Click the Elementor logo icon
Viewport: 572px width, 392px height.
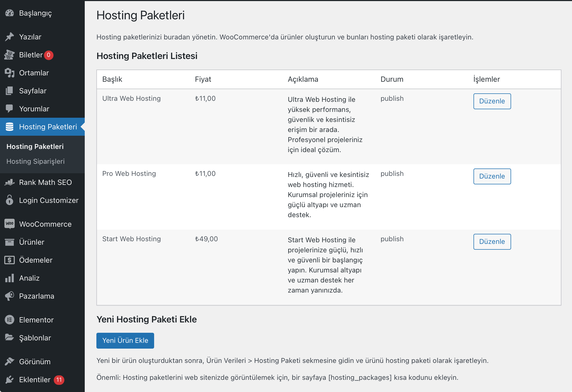pyautogui.click(x=10, y=320)
